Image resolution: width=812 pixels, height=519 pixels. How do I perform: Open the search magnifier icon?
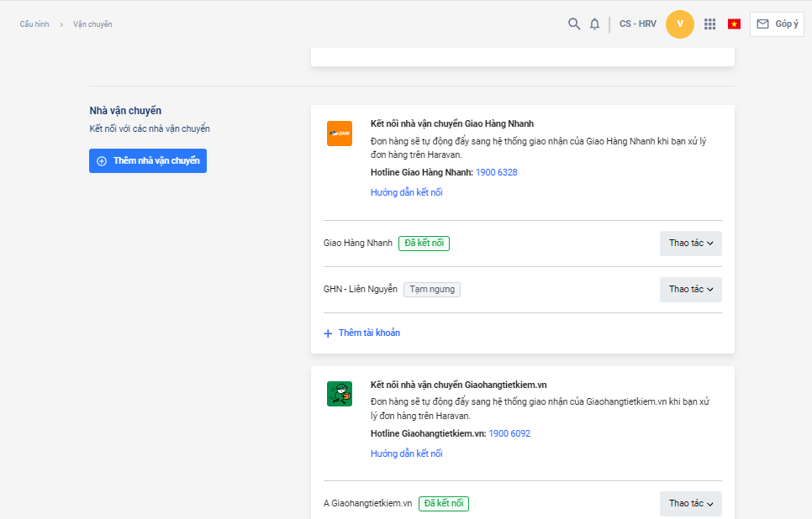click(574, 24)
